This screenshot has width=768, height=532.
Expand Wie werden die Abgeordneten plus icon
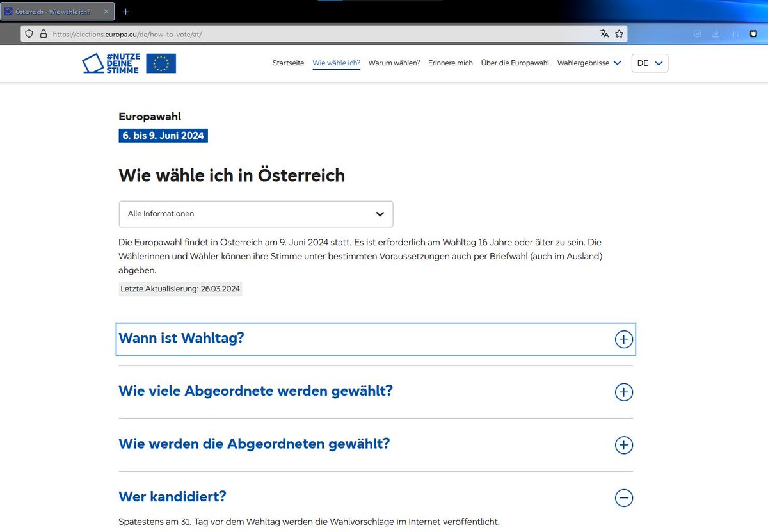point(623,445)
